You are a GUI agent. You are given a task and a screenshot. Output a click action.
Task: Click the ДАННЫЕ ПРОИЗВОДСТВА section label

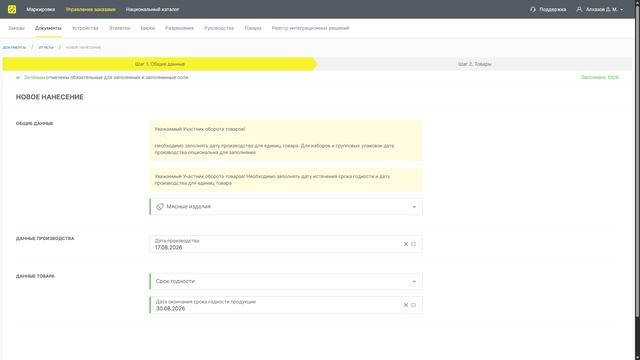click(x=45, y=238)
